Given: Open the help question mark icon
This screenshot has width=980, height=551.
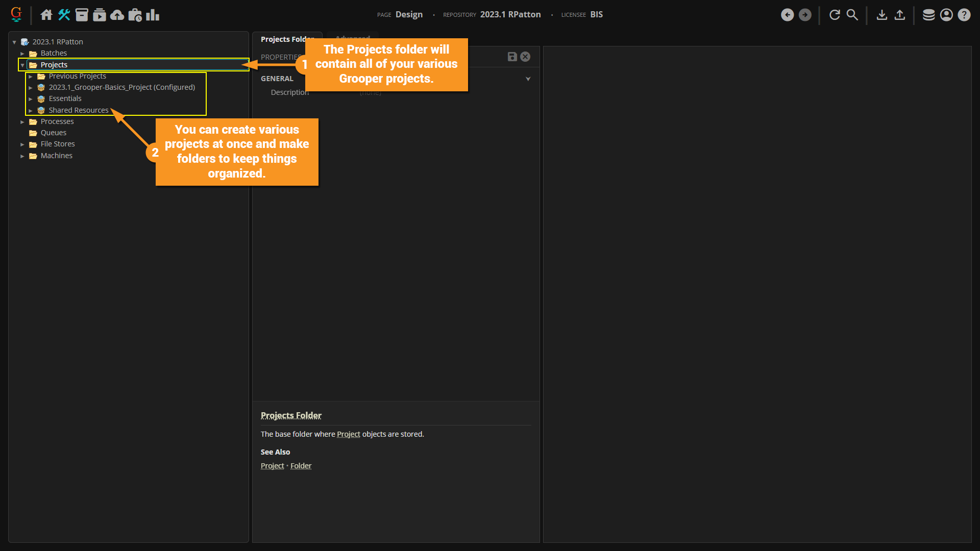Looking at the screenshot, I should point(964,15).
